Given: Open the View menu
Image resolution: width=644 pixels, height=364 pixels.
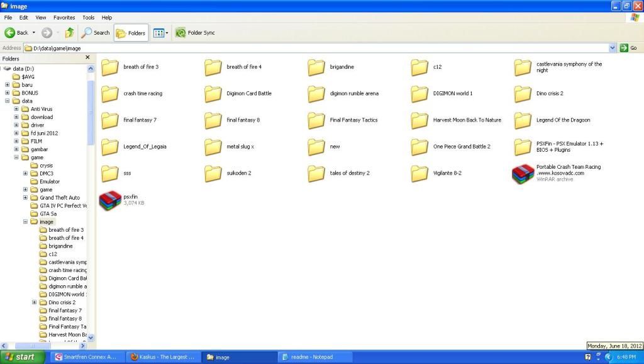Looking at the screenshot, I should tap(41, 17).
